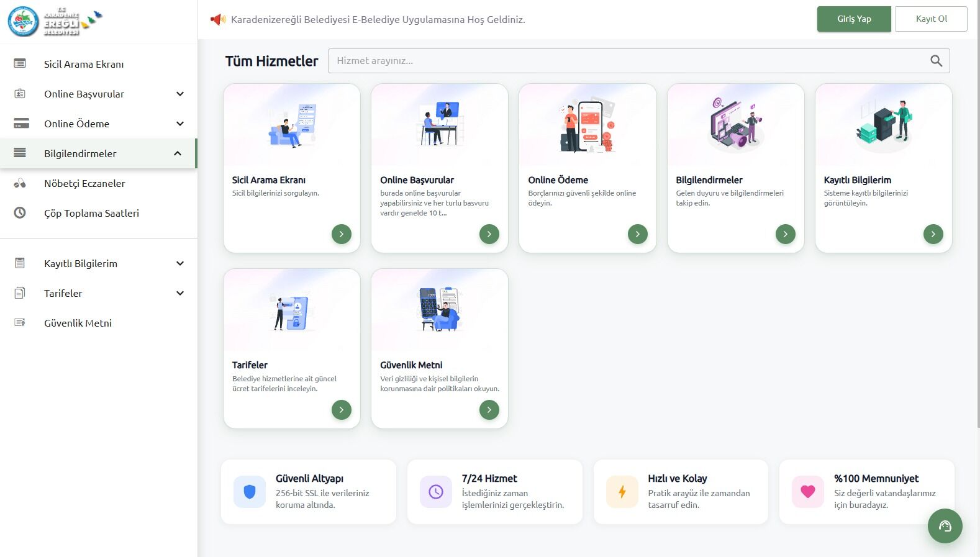Select Nöbetçi Eczaneler menu item
The width and height of the screenshot is (980, 557).
pos(99,183)
